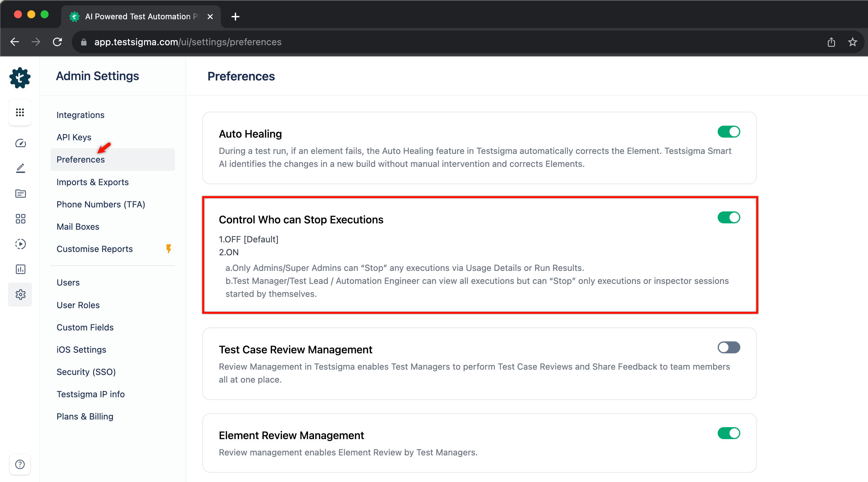Click the lightning bolt beside Customise Reports
This screenshot has width=868, height=482.
click(169, 249)
